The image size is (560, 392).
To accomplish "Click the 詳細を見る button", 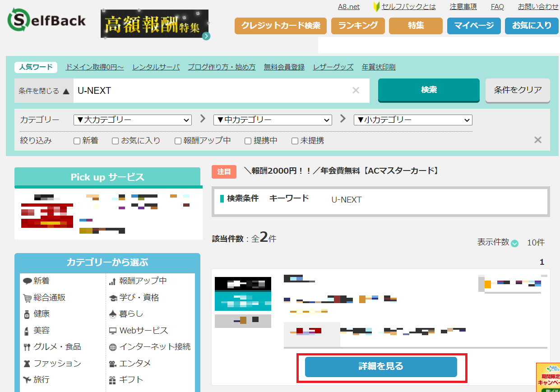I will pyautogui.click(x=381, y=367).
